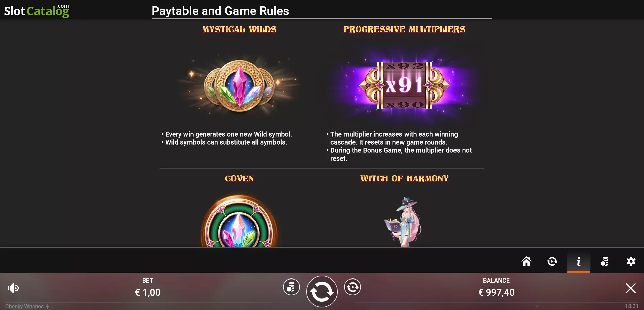Go to home via the house icon

pos(526,261)
